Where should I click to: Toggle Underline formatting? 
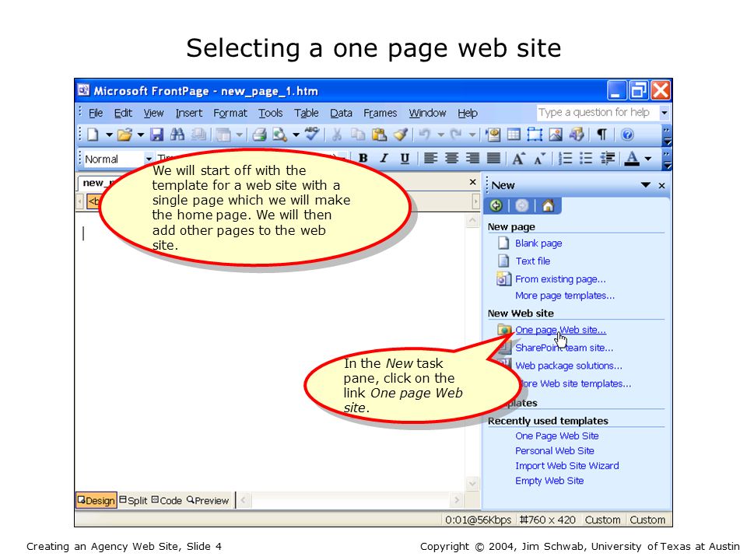click(405, 158)
